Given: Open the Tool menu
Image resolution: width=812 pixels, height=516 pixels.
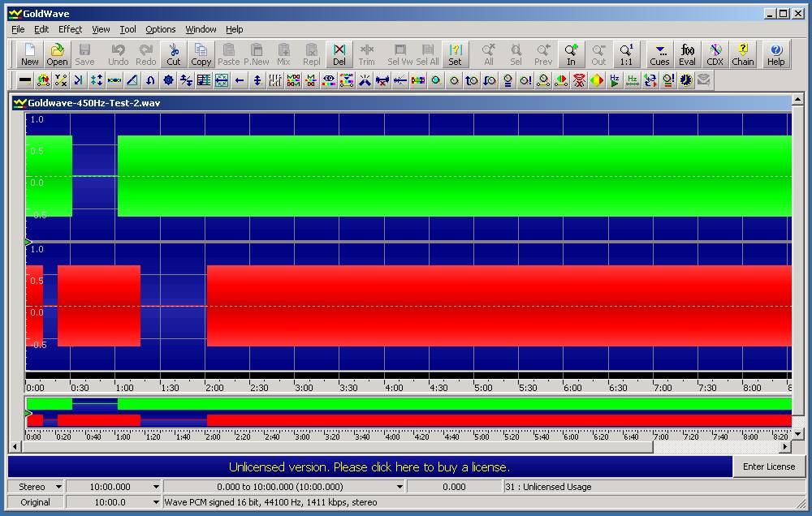Looking at the screenshot, I should 128,29.
